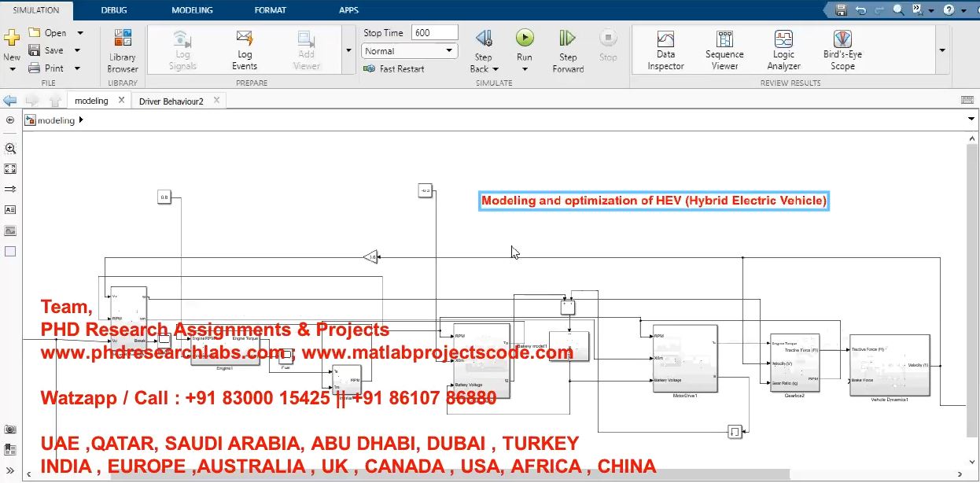Click the Log Events button
Image resolution: width=980 pixels, height=483 pixels.
click(x=245, y=50)
